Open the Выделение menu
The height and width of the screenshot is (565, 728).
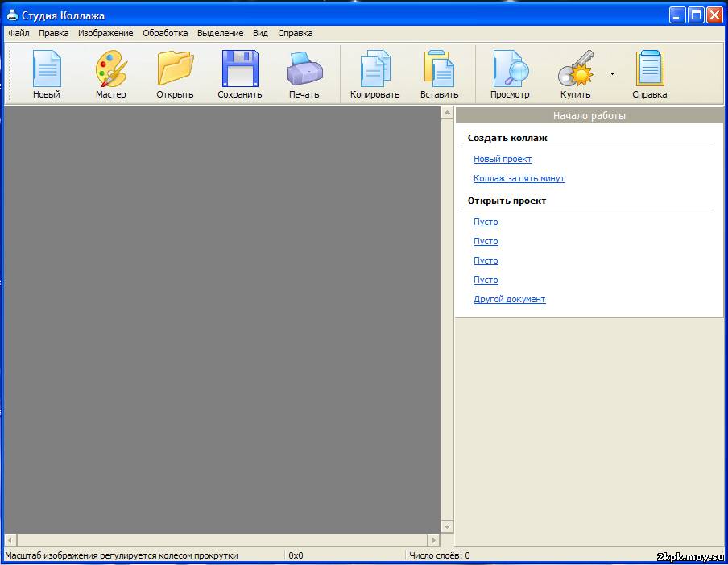(220, 34)
